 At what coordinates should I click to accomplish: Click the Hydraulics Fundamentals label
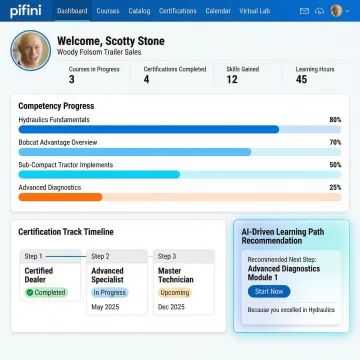coord(54,120)
